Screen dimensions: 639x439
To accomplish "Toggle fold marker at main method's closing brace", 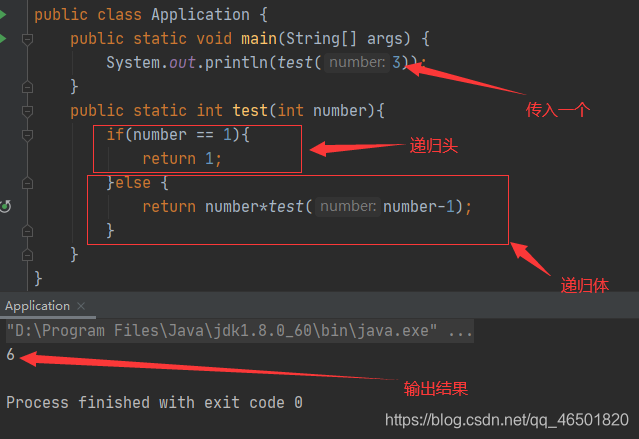I will (x=27, y=87).
